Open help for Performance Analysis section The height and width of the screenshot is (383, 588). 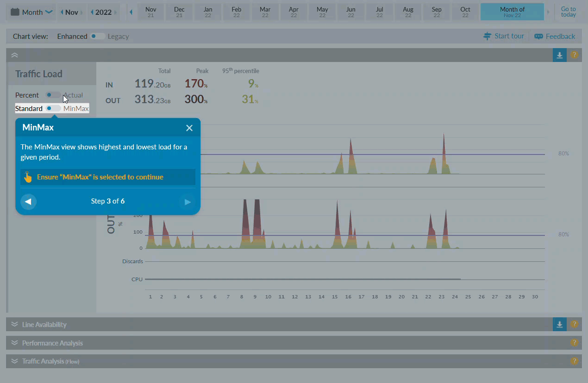click(x=574, y=343)
